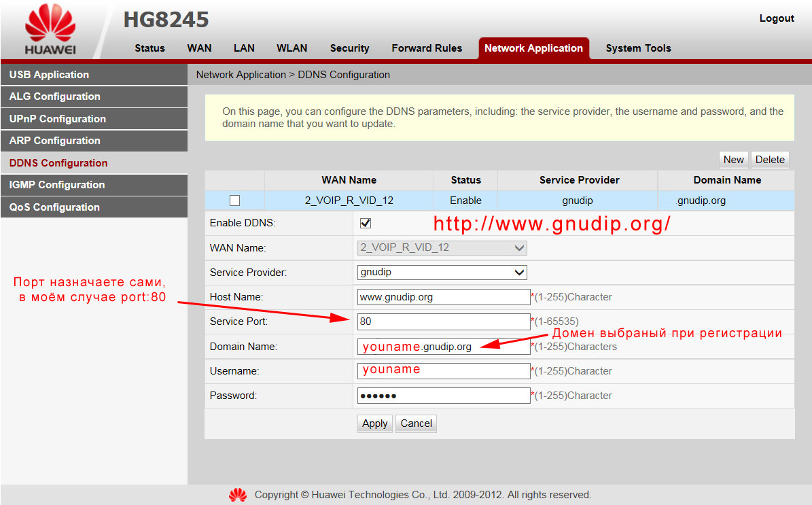Switch to Forward Rules tab
This screenshot has width=812, height=505.
[x=427, y=48]
